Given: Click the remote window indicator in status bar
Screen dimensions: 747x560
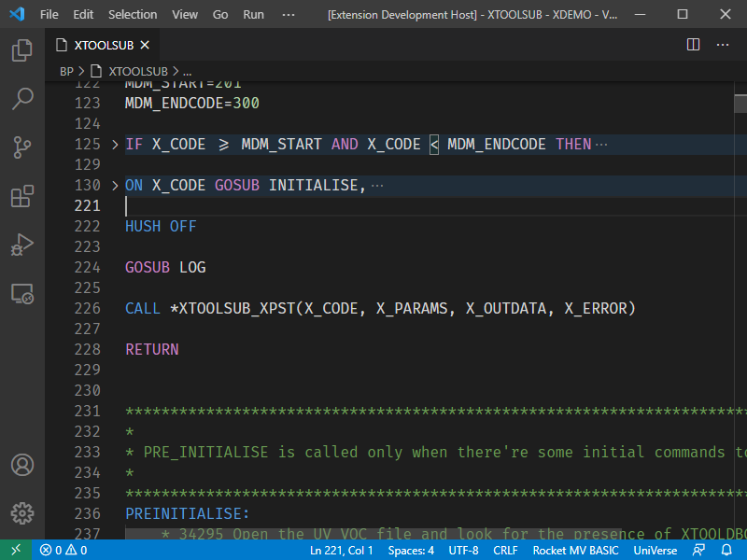Looking at the screenshot, I should pyautogui.click(x=16, y=550).
